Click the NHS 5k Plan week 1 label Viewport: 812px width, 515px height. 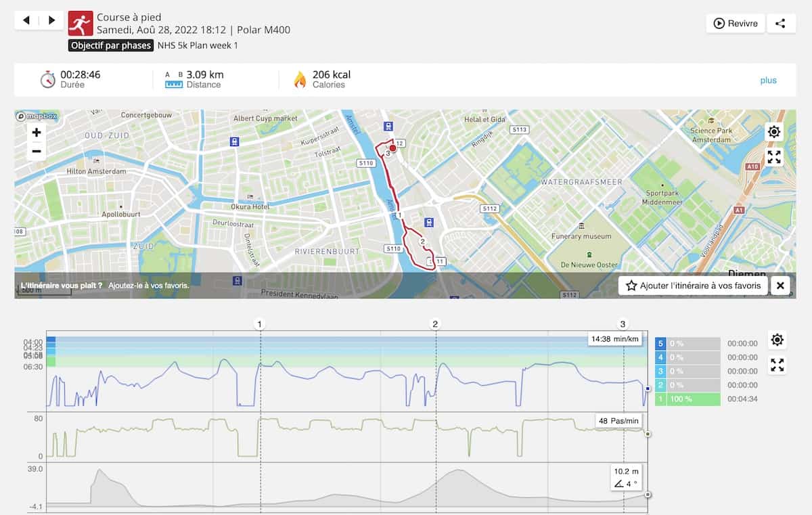(198, 46)
